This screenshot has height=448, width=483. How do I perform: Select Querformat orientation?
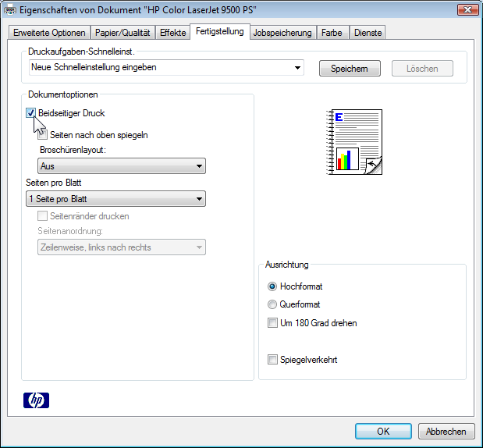[272, 304]
